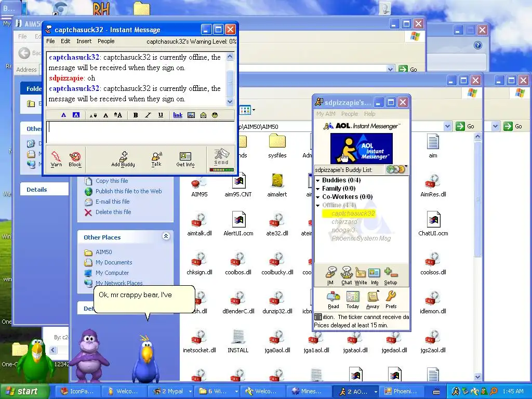Collapse the Offline (4/4) group

click(318, 205)
